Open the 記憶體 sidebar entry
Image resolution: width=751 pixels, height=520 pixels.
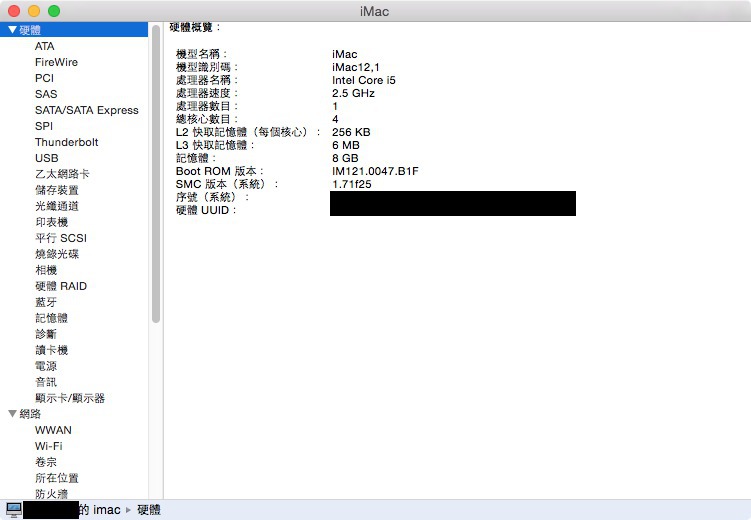click(x=51, y=318)
